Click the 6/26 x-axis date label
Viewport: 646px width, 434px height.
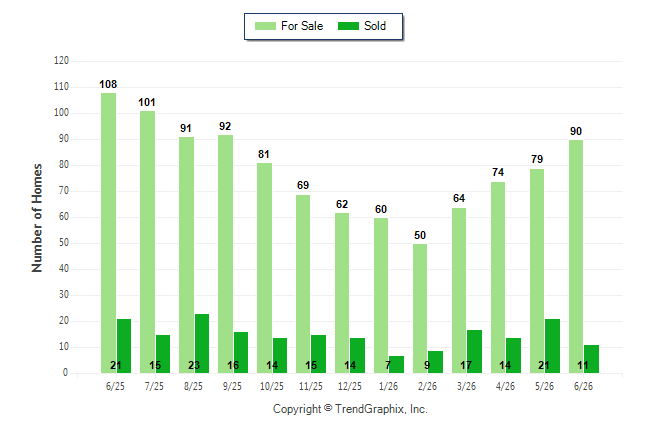coord(583,386)
